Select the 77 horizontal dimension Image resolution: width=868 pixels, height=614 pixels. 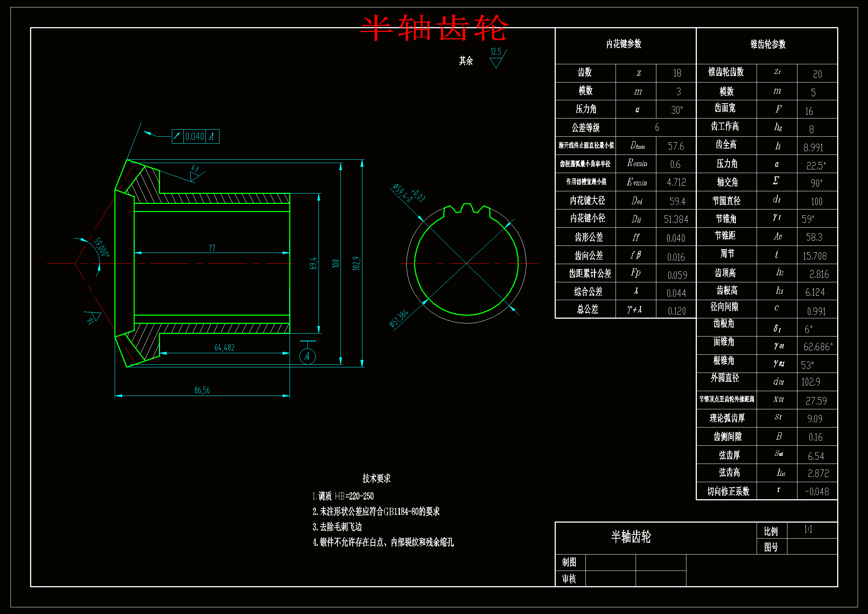212,248
